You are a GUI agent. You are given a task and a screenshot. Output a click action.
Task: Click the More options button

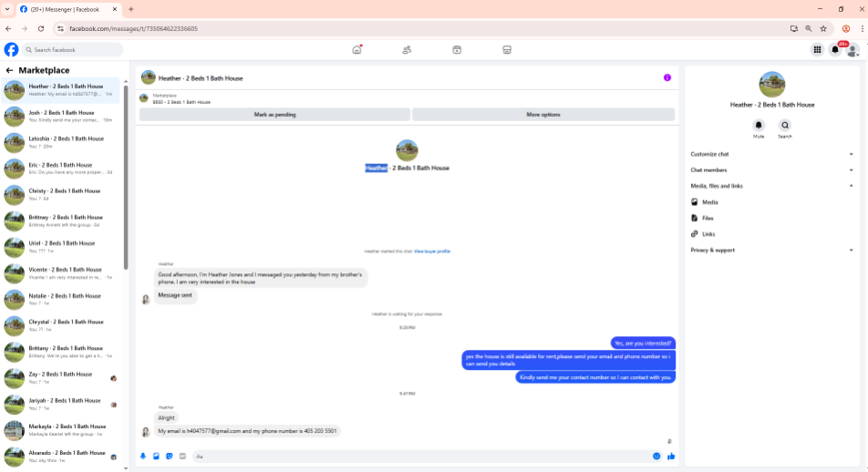coord(543,115)
